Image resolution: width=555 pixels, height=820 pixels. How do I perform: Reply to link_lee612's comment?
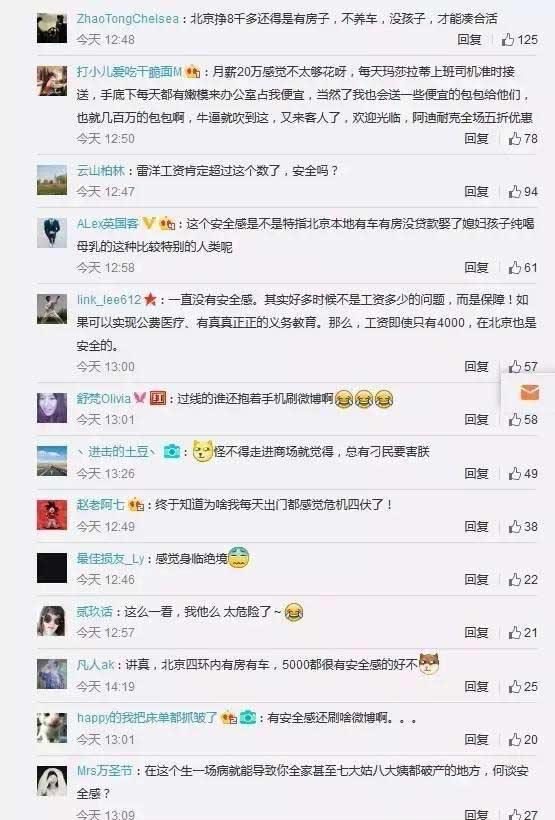click(x=476, y=367)
